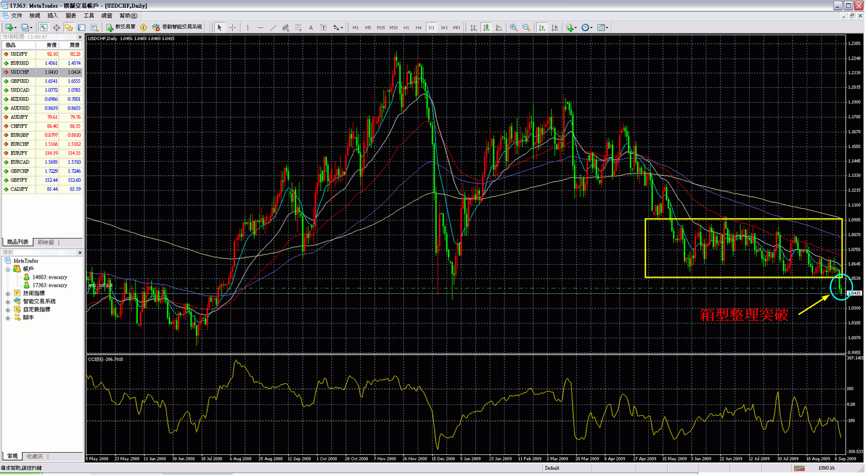Select the horizontal line drawing tool
The image size is (868, 476).
(x=260, y=27)
